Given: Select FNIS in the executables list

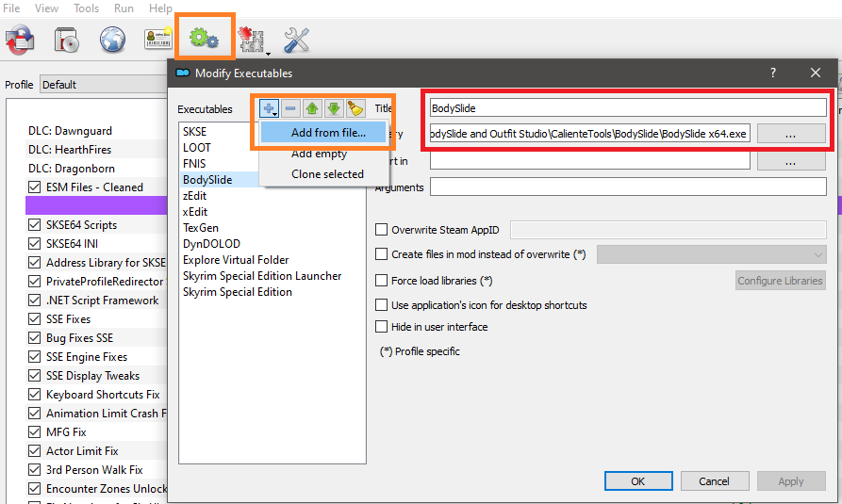Looking at the screenshot, I should (x=194, y=164).
